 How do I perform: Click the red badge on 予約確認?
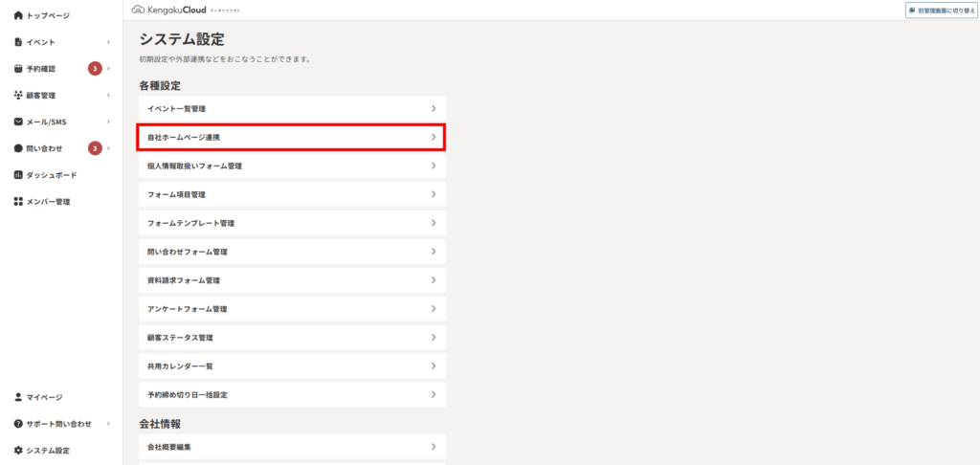tap(95, 69)
